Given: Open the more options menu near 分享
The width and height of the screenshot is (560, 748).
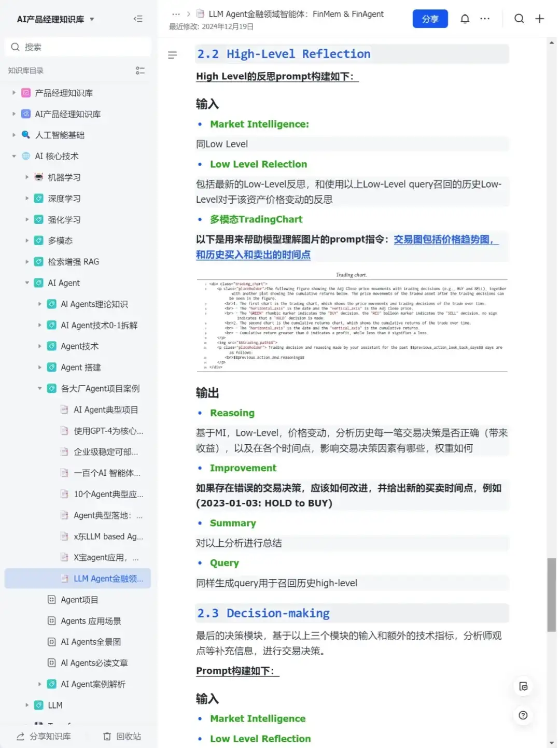Looking at the screenshot, I should tap(484, 19).
